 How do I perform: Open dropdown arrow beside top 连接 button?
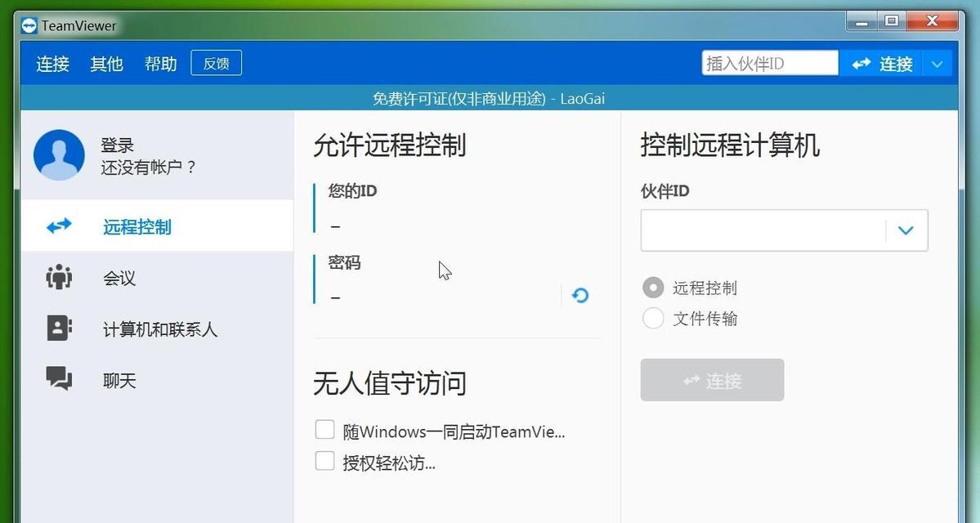pos(936,64)
